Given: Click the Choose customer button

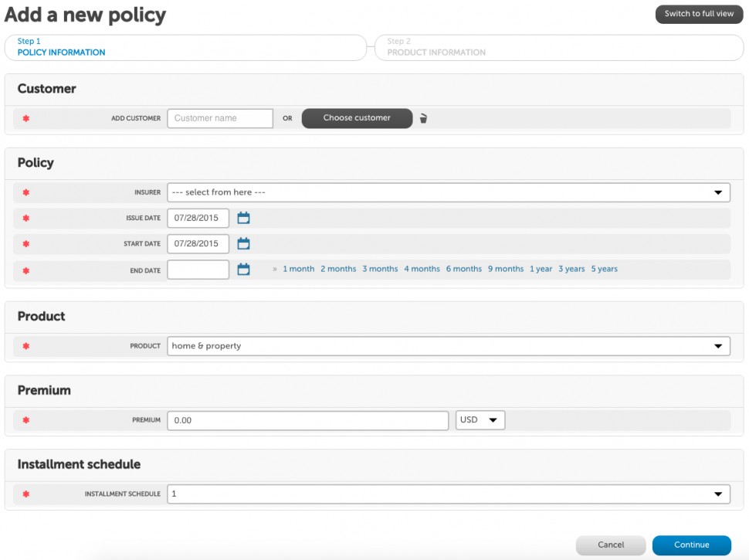Looking at the screenshot, I should [x=357, y=118].
